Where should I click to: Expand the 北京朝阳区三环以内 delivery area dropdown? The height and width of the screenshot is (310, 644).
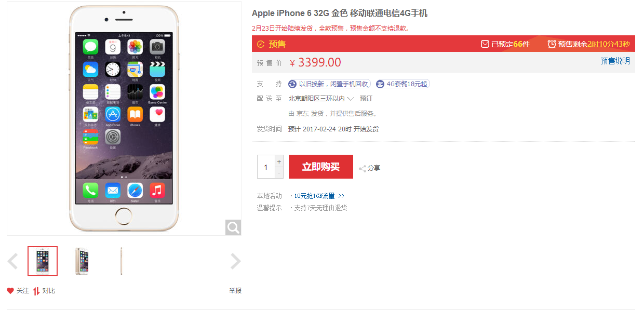tap(351, 99)
